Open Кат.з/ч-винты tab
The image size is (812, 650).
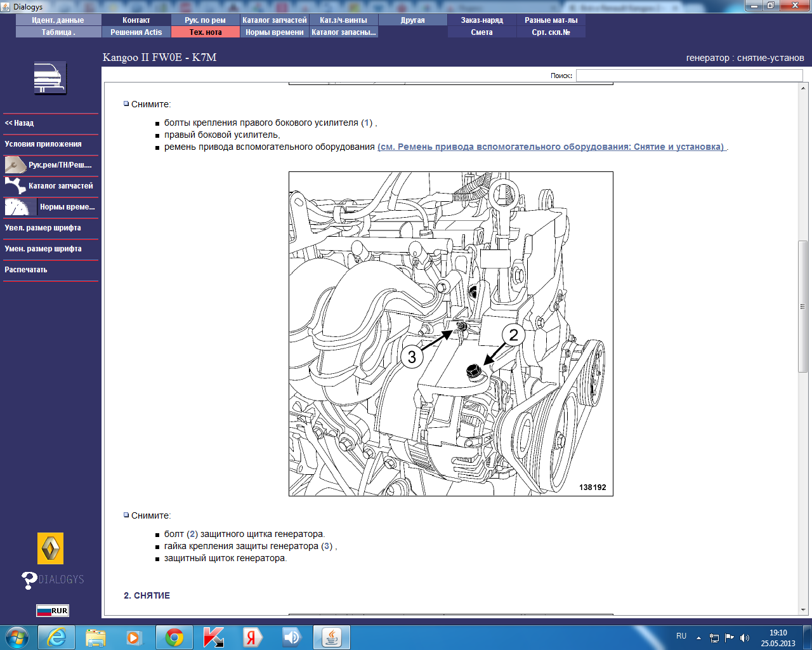[344, 20]
